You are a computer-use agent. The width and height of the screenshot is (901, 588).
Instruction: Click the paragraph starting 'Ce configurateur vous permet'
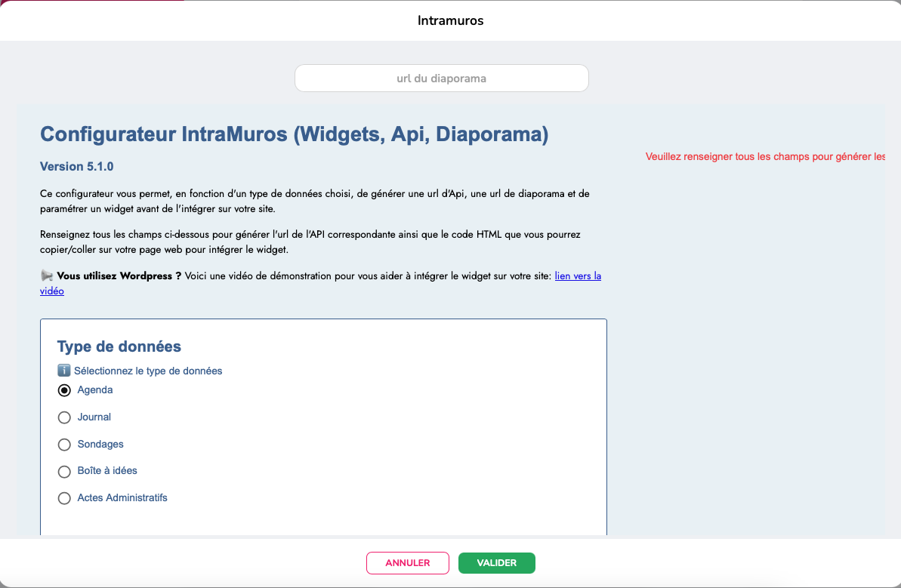pos(315,201)
